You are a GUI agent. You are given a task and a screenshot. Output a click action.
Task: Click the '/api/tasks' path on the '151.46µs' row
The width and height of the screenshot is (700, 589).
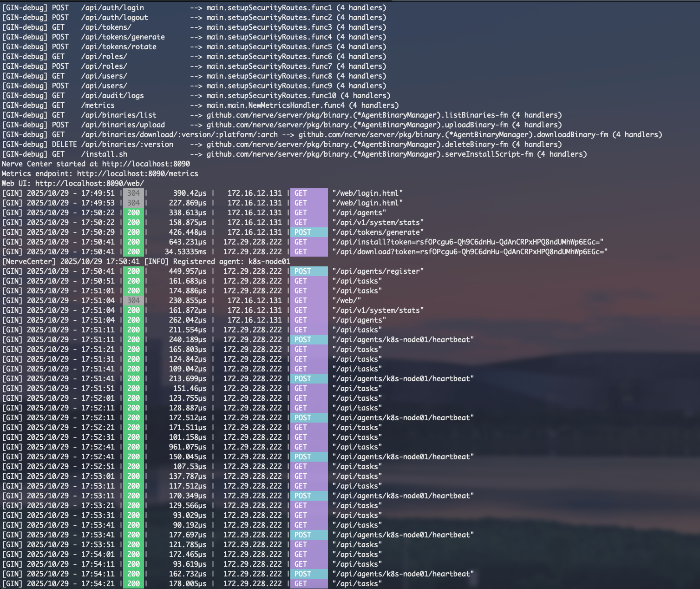pos(357,388)
